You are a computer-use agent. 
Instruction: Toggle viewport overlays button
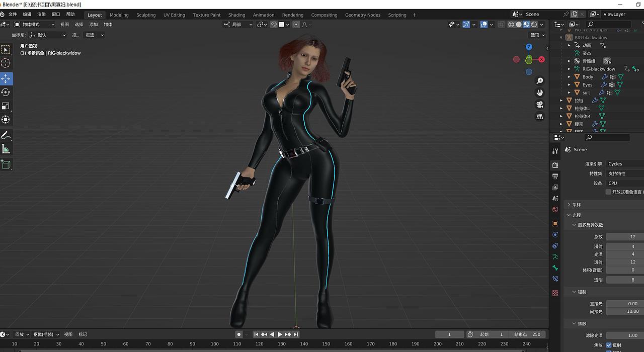tap(484, 24)
